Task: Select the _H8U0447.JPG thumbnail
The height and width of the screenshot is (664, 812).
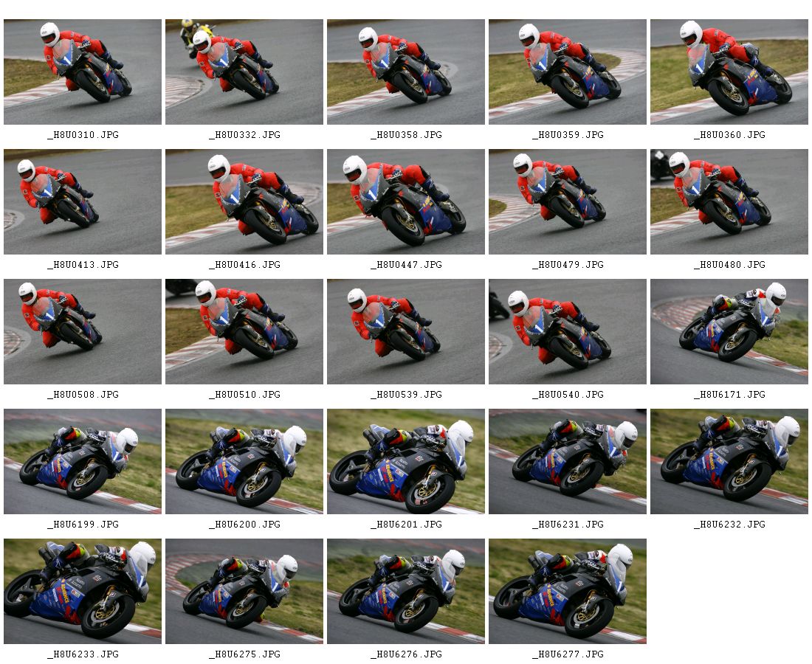Action: pos(406,202)
